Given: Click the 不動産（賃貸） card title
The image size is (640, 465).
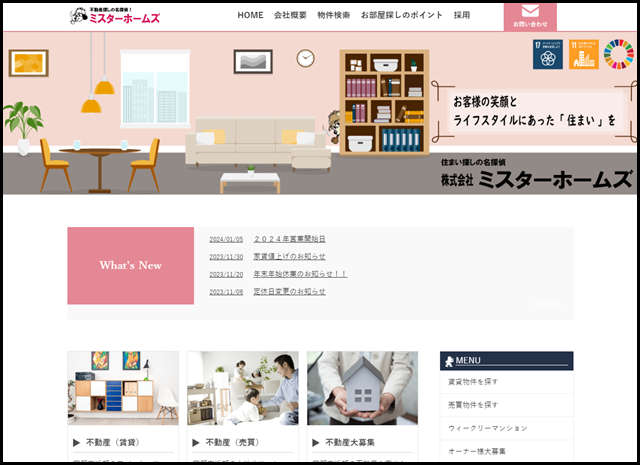Looking at the screenshot, I should tap(113, 443).
